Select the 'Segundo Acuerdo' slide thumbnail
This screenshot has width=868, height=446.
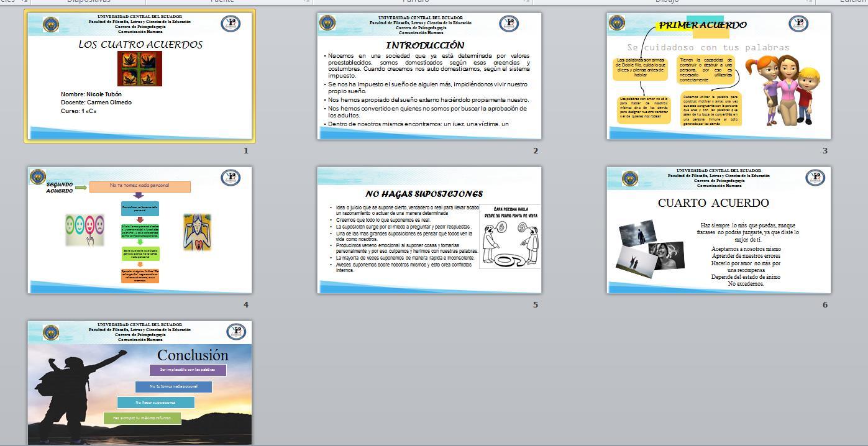[x=140, y=230]
